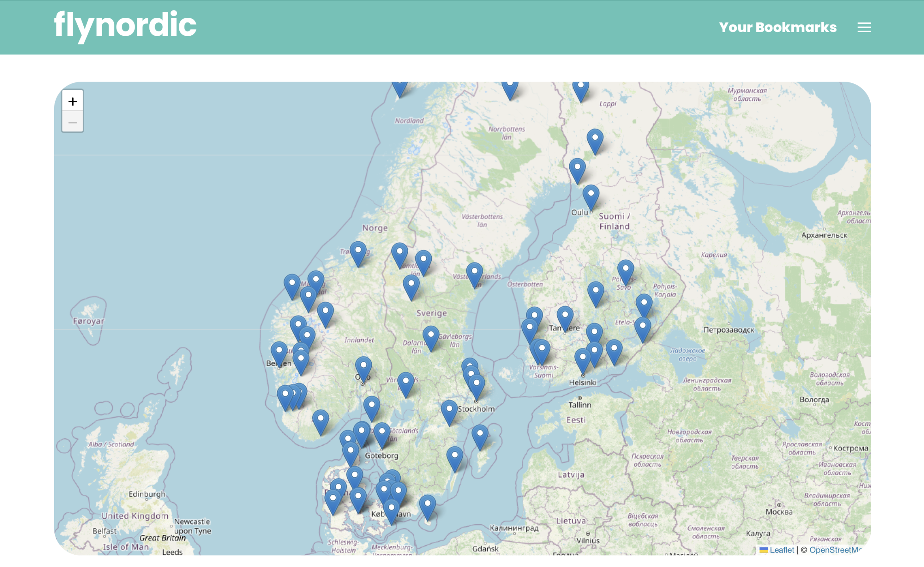This screenshot has width=924, height=567.
Task: Select the marker near Trondheim label
Action: [358, 252]
